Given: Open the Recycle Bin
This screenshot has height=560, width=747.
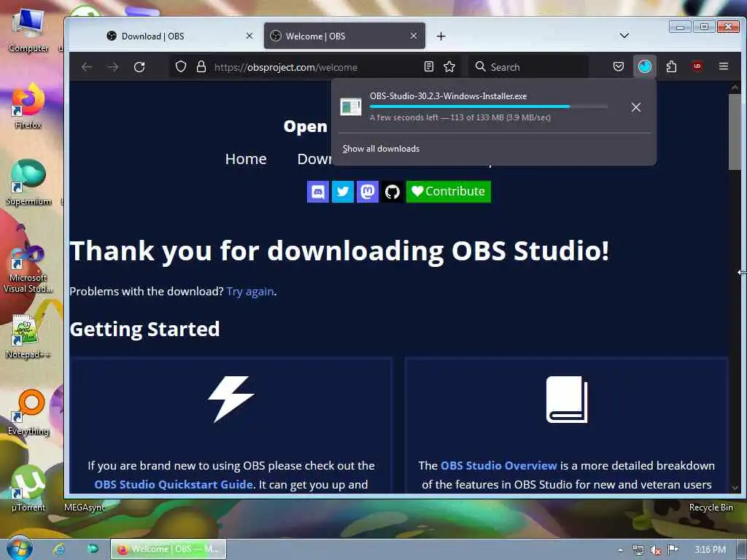Looking at the screenshot, I should (x=711, y=507).
